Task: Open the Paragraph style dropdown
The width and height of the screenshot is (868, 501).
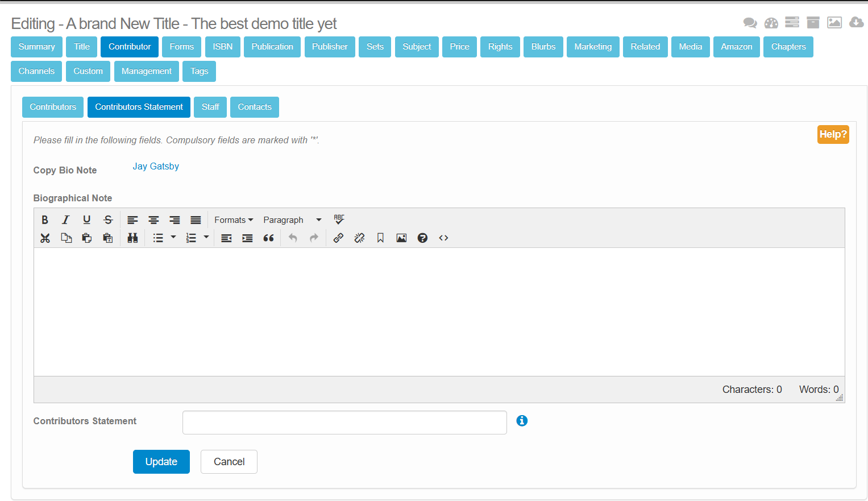Action: (292, 220)
